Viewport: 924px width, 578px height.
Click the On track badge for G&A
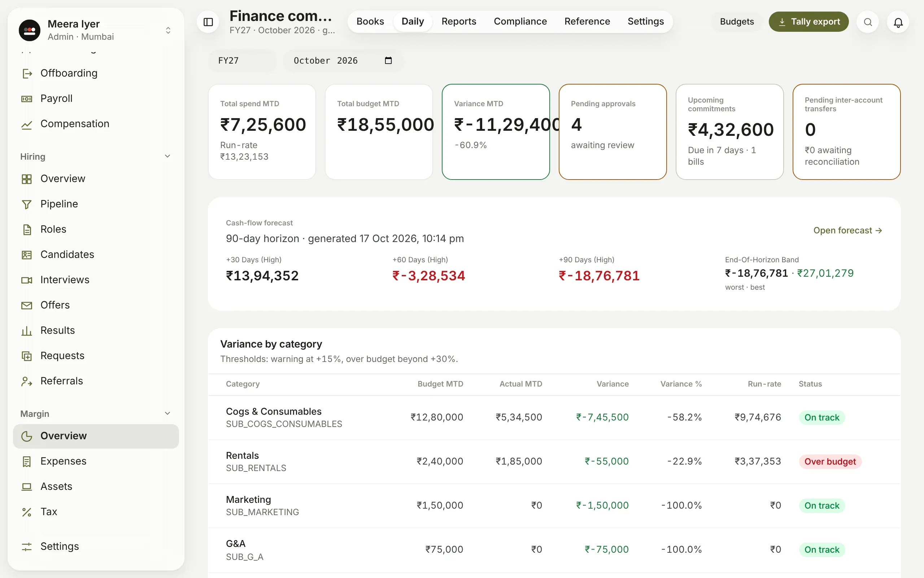click(x=821, y=549)
